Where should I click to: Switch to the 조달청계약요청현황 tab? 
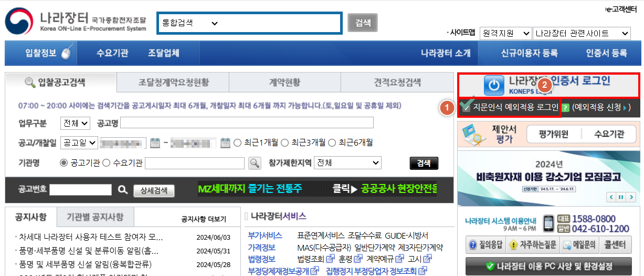(174, 83)
